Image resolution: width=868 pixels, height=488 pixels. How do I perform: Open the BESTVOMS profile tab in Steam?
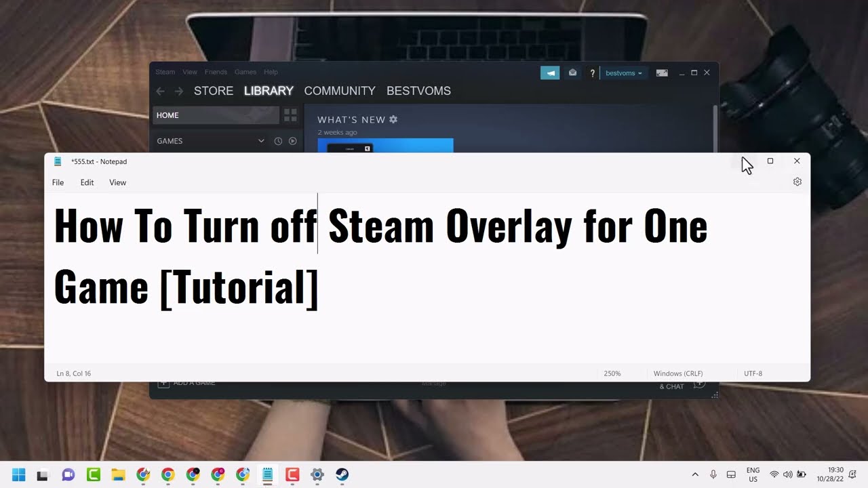(418, 91)
